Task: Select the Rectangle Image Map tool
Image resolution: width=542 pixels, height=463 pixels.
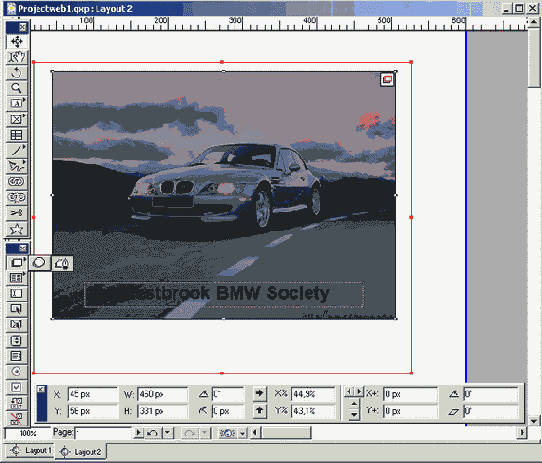Action: [16, 262]
